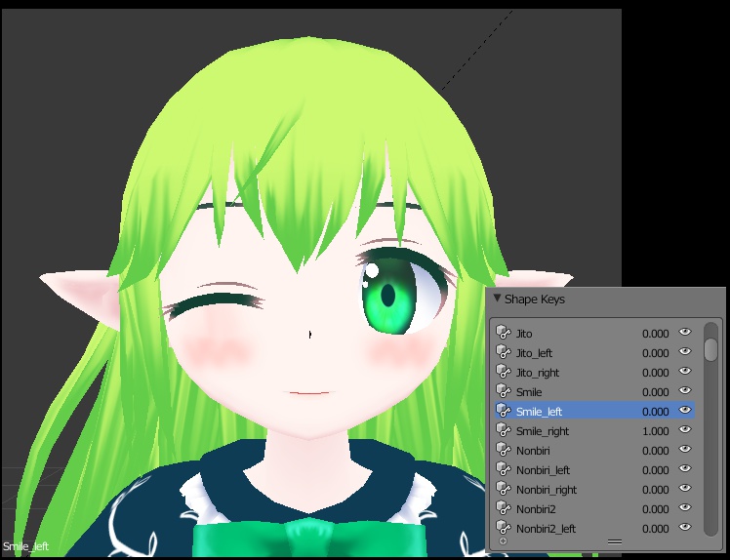The image size is (730, 560).
Task: Click the shape key icon beside Smile_right
Action: 504,431
